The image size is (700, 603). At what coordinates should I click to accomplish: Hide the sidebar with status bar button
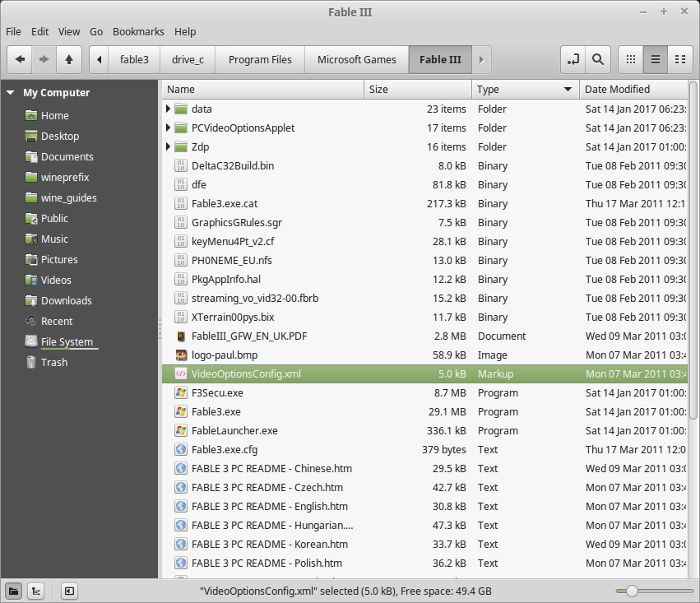point(69,591)
